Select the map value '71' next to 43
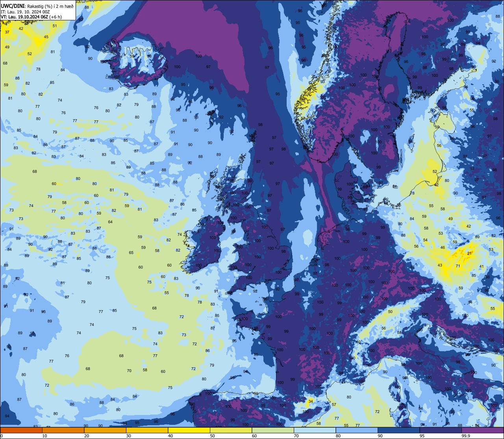The height and width of the screenshot is (439, 504). coord(458,266)
